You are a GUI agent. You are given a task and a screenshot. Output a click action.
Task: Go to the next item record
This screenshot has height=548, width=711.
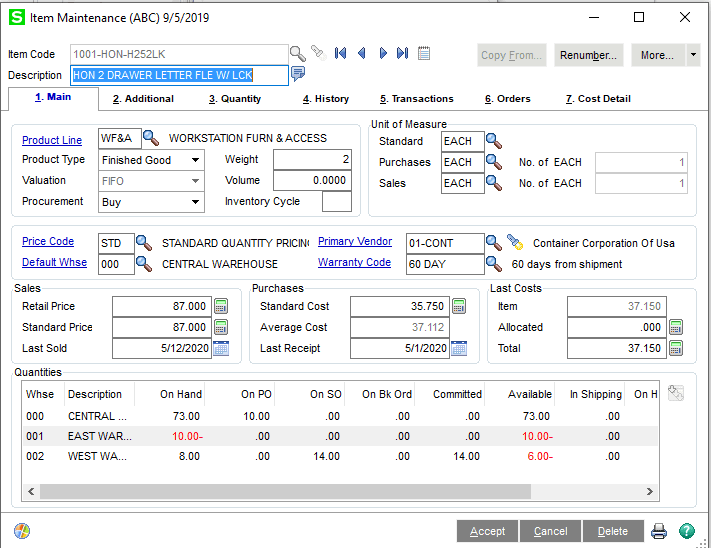(x=383, y=53)
